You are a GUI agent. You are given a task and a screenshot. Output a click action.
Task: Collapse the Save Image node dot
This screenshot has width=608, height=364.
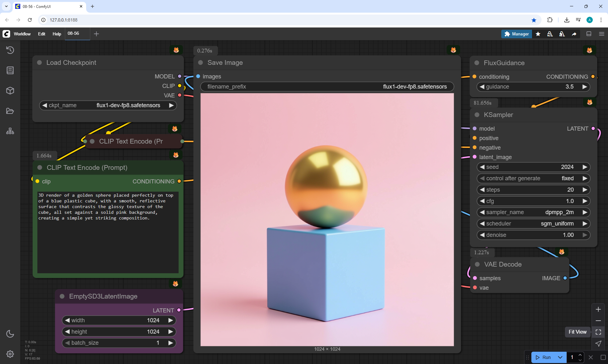click(200, 63)
